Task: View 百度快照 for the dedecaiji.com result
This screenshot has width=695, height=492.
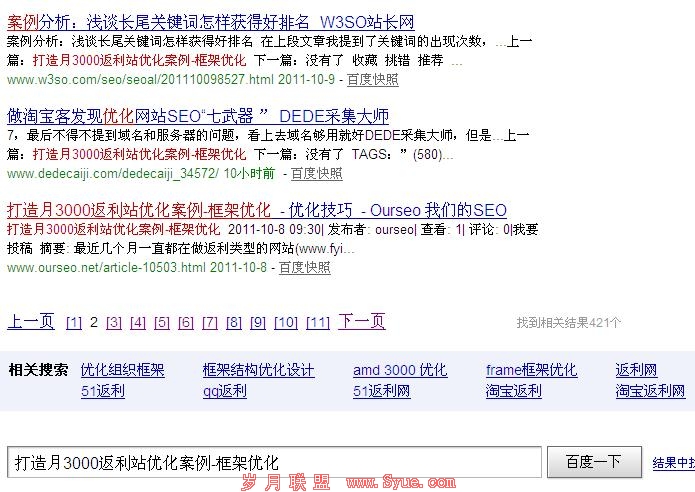Action: 316,174
